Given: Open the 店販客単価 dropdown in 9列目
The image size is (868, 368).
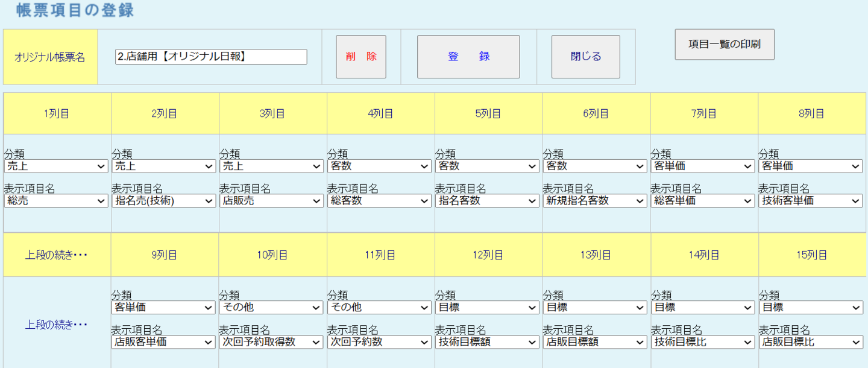Looking at the screenshot, I should click(163, 342).
